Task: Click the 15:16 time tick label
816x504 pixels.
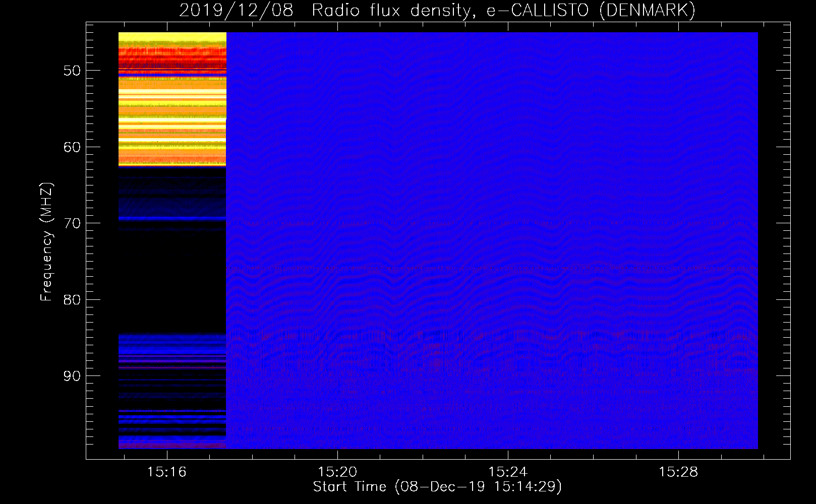Action: pos(167,472)
